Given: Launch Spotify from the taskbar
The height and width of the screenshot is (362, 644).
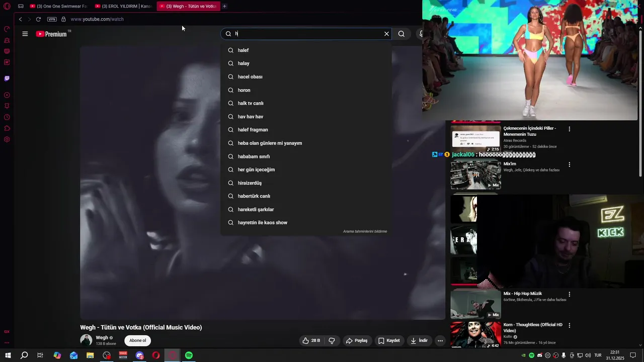Looking at the screenshot, I should pos(189,355).
